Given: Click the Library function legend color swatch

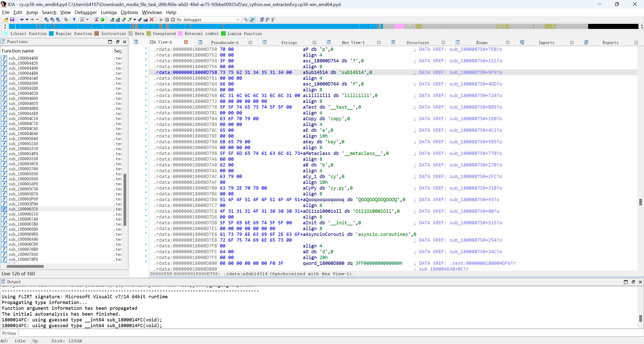Looking at the screenshot, I should click(x=6, y=33).
